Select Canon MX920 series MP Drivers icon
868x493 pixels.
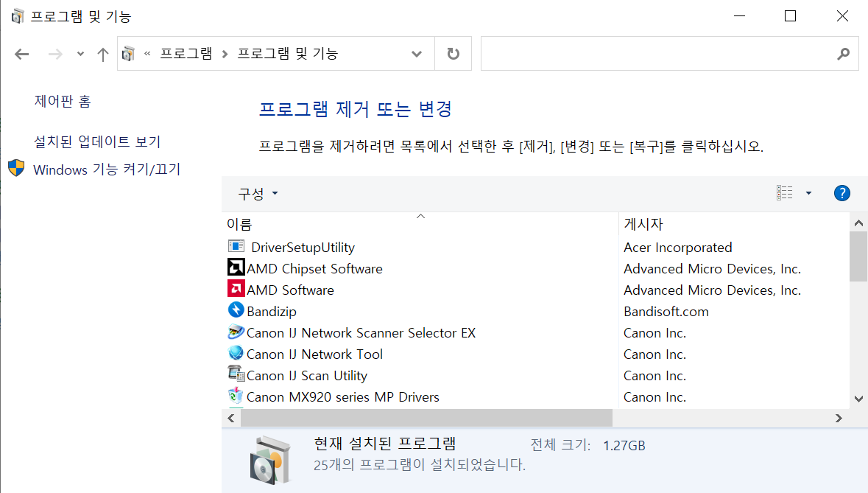(x=236, y=396)
